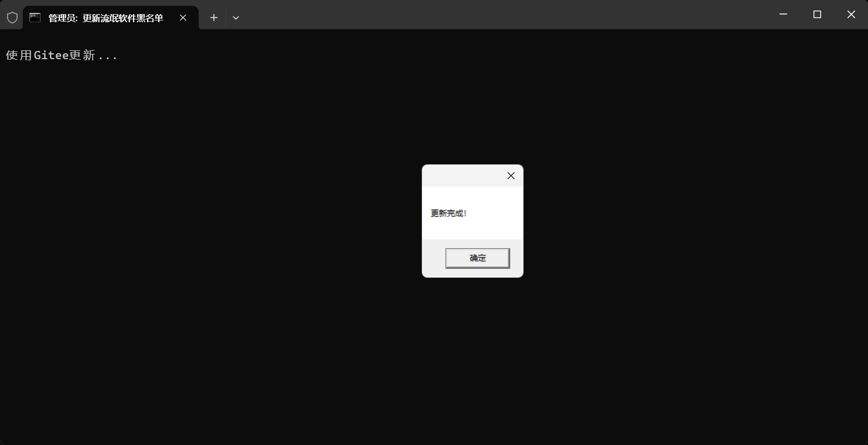
Task: Click the 确定 button in the dialog
Action: tap(477, 258)
